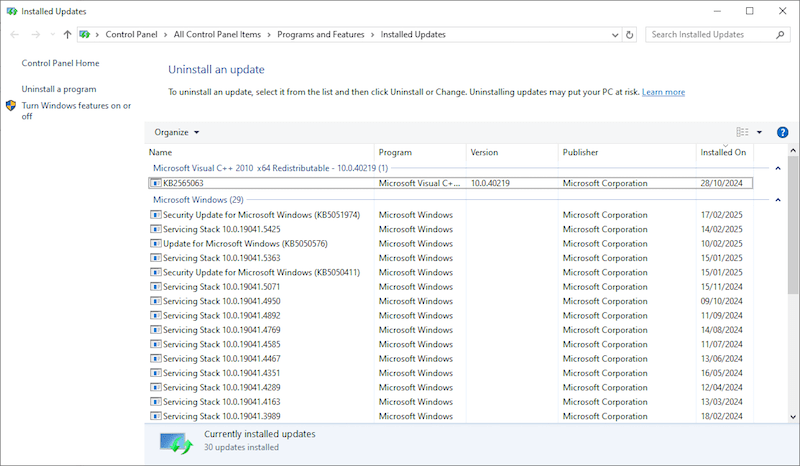This screenshot has width=800, height=466.
Task: Select Security Update KB5050411
Action: [x=451, y=273]
